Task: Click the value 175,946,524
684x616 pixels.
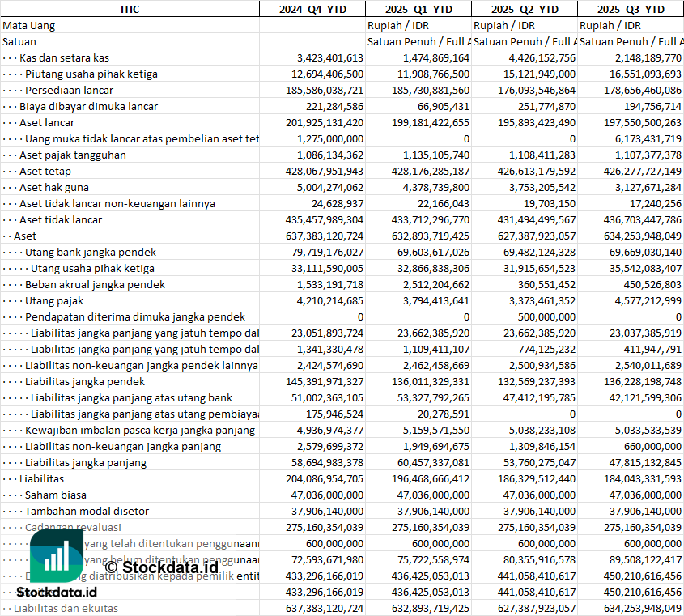Action: (x=334, y=413)
